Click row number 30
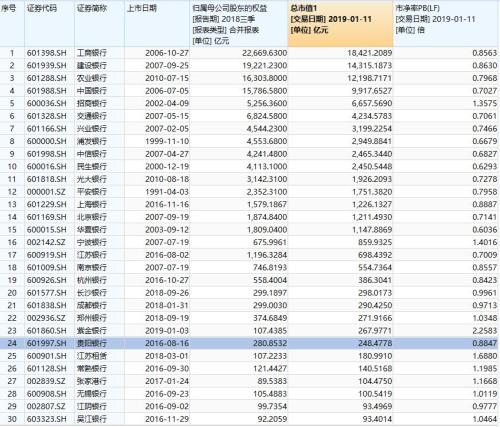 12,419
